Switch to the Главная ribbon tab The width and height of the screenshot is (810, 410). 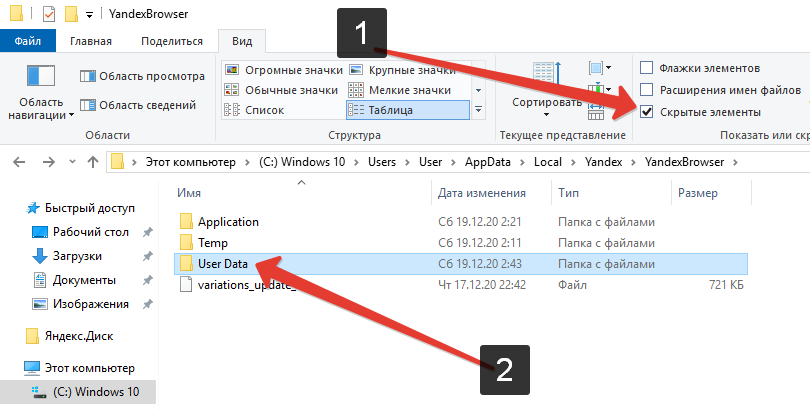(x=91, y=41)
